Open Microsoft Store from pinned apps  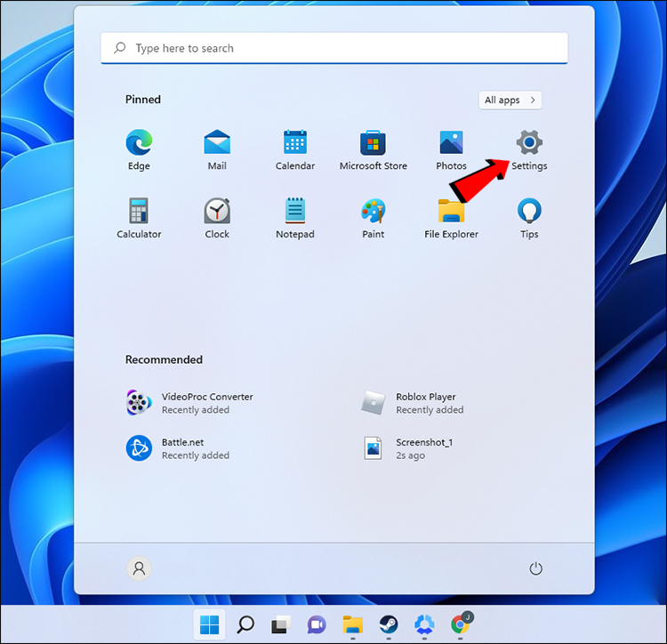coord(373,149)
